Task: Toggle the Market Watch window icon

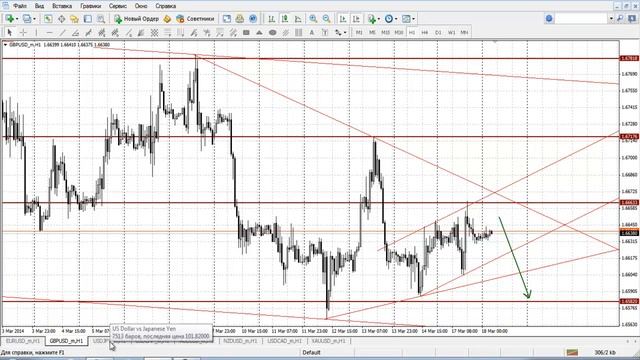Action: (48, 19)
